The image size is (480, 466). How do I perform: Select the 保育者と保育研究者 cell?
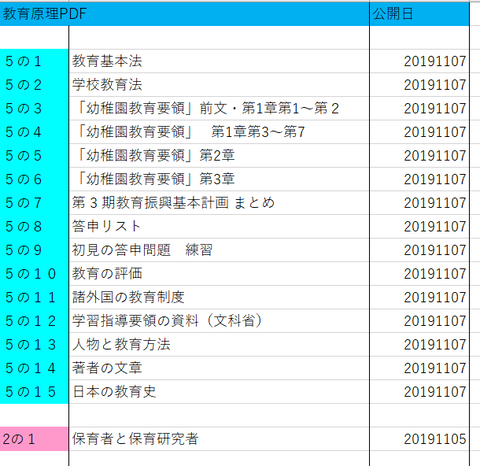[219, 439]
